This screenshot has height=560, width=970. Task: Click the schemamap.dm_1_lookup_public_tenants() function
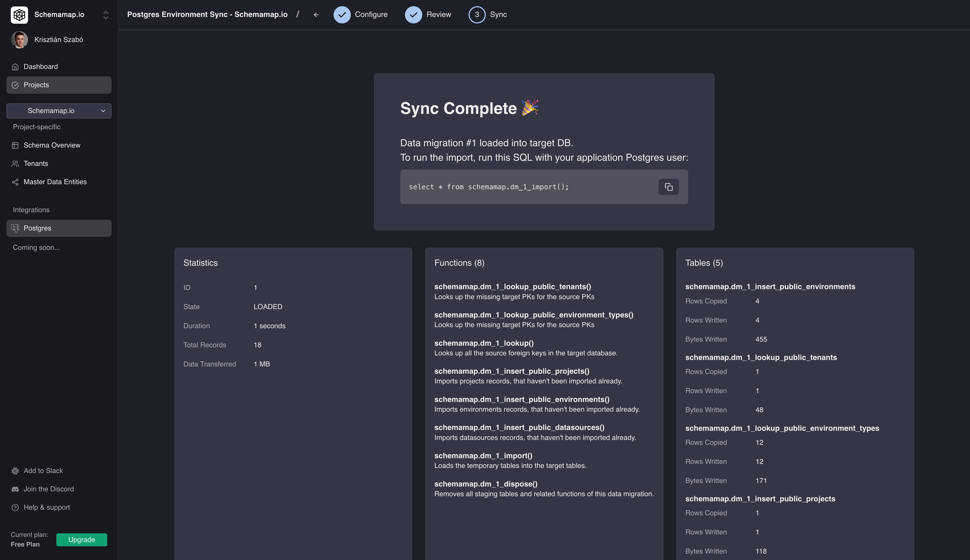point(513,286)
